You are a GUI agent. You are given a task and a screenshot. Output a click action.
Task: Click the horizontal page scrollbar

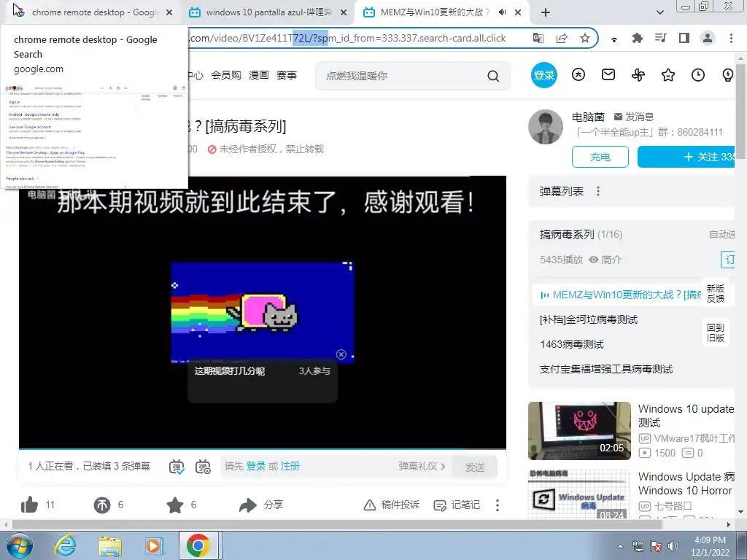[x=337, y=525]
